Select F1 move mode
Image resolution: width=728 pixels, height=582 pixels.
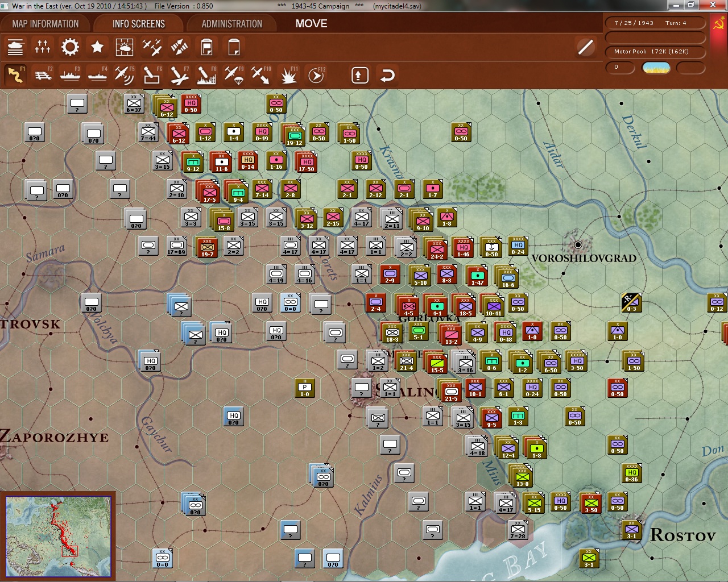tap(15, 75)
